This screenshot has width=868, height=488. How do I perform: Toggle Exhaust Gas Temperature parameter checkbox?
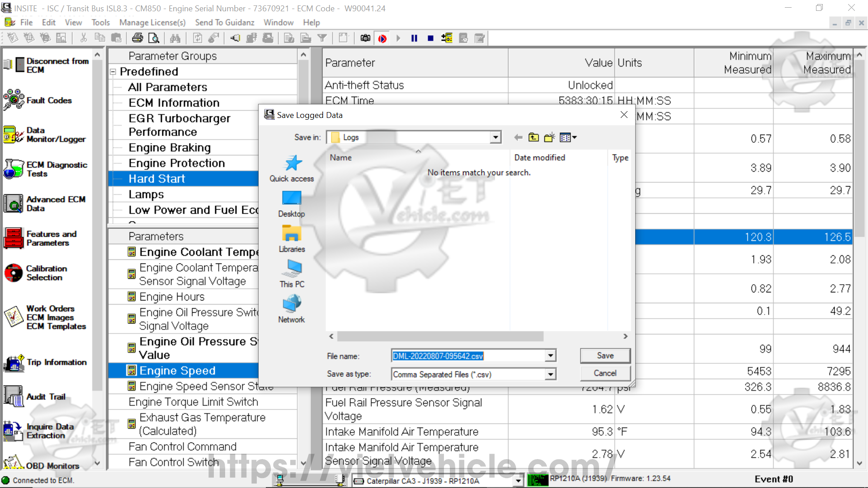(132, 424)
